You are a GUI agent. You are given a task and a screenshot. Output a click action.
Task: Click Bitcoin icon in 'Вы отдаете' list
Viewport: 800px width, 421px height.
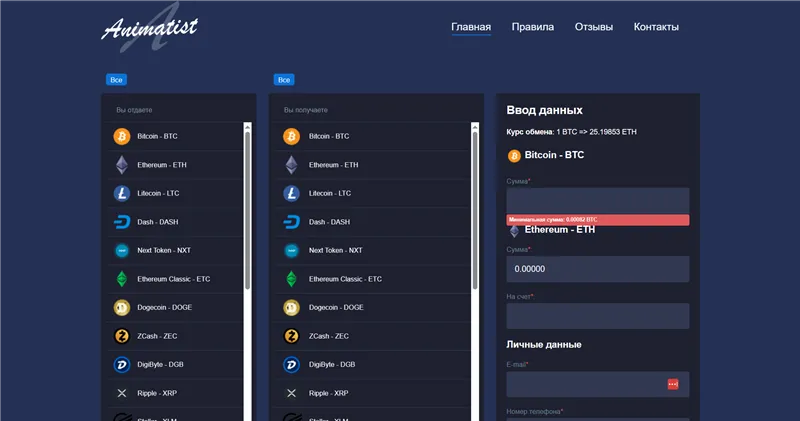[x=122, y=136]
